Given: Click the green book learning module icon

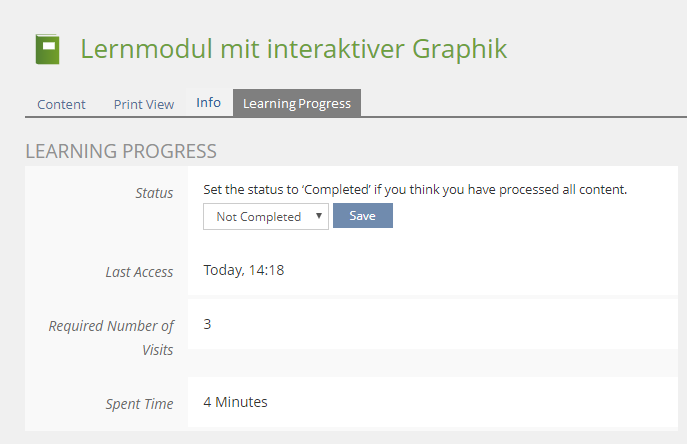Looking at the screenshot, I should (47, 49).
